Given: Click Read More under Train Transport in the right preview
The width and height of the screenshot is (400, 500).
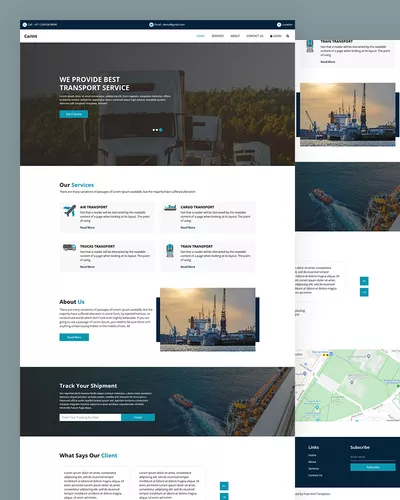Looking at the screenshot, I should point(328,62).
